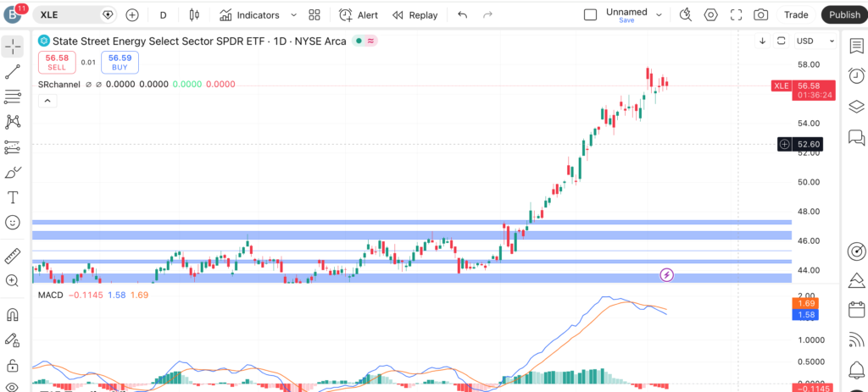Toggle hide all drawings eye icon
This screenshot has height=392, width=868.
[x=12, y=386]
